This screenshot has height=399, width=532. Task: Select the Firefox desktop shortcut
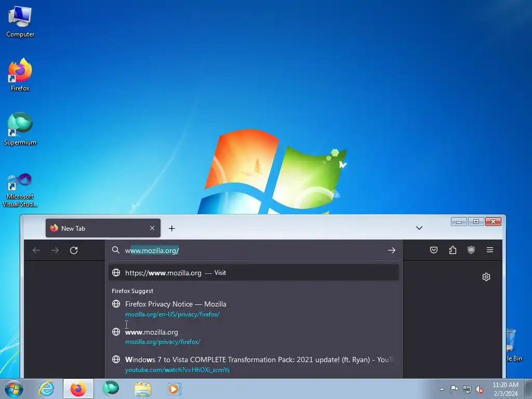pos(20,75)
